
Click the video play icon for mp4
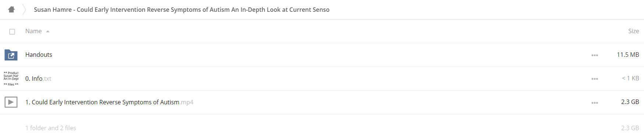11,102
